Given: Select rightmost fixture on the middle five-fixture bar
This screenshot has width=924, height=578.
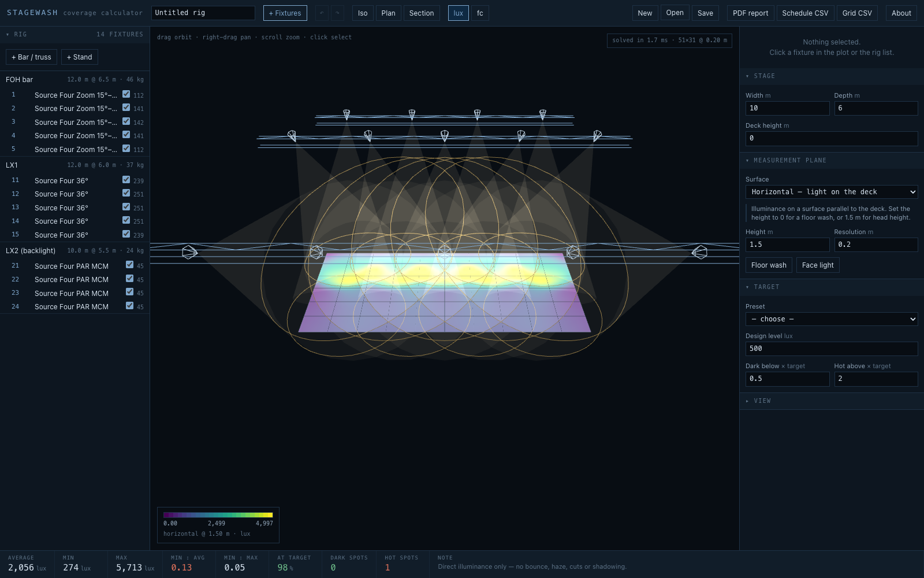Looking at the screenshot, I should coord(597,136).
